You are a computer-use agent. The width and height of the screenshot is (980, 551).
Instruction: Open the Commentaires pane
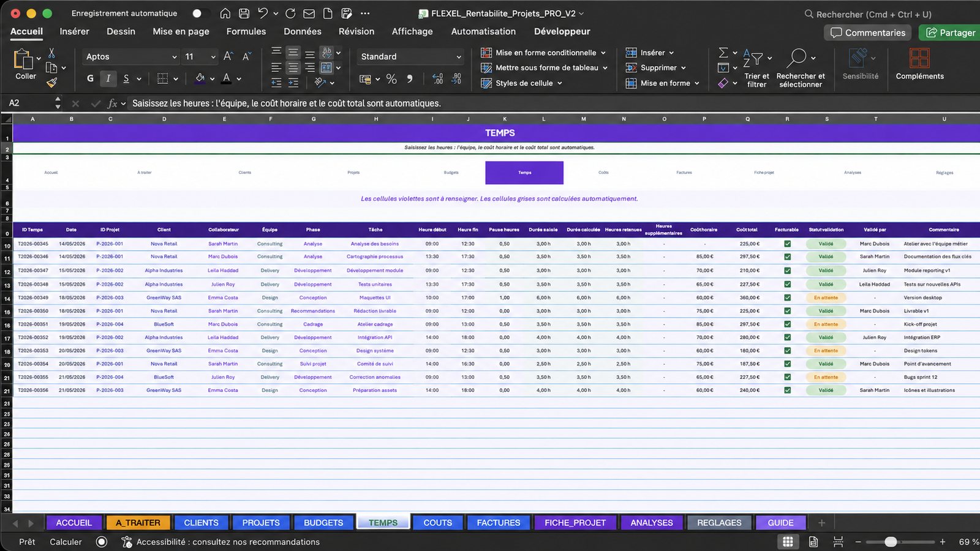pyautogui.click(x=868, y=32)
